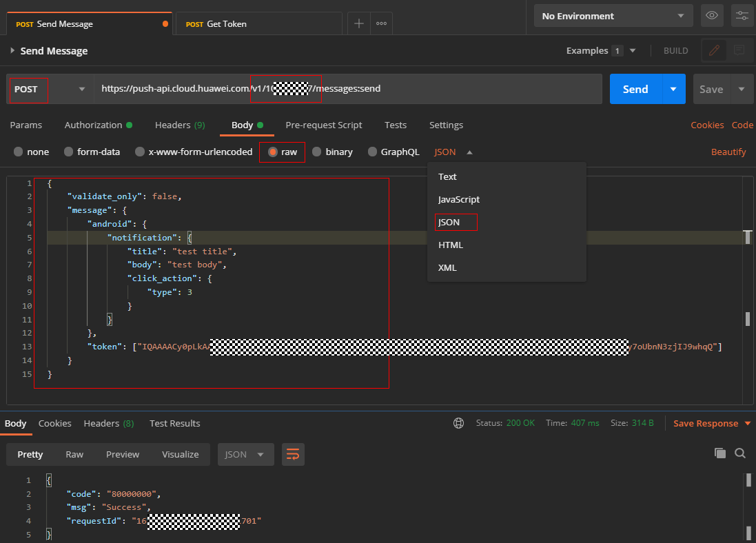Open the manage environments settings icon
Screen dimensions: 756x543
tap(742, 15)
